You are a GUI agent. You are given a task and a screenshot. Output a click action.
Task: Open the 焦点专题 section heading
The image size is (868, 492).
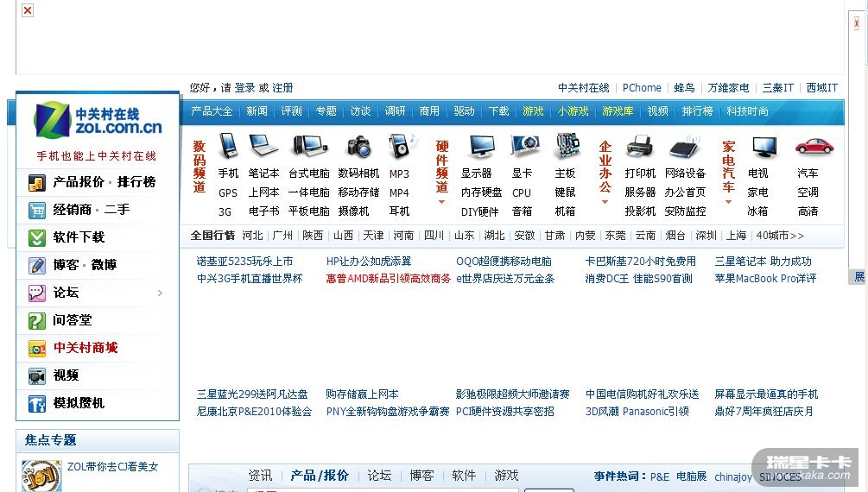coord(50,440)
